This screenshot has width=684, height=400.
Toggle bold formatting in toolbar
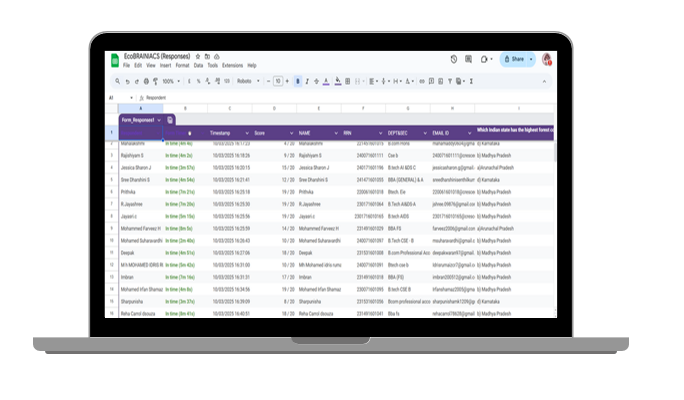pyautogui.click(x=297, y=81)
